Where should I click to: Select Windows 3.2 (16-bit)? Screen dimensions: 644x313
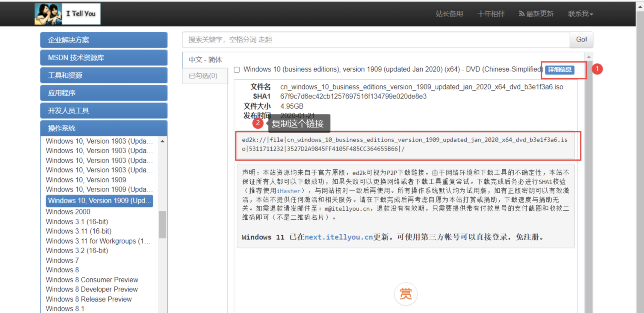[x=77, y=250]
